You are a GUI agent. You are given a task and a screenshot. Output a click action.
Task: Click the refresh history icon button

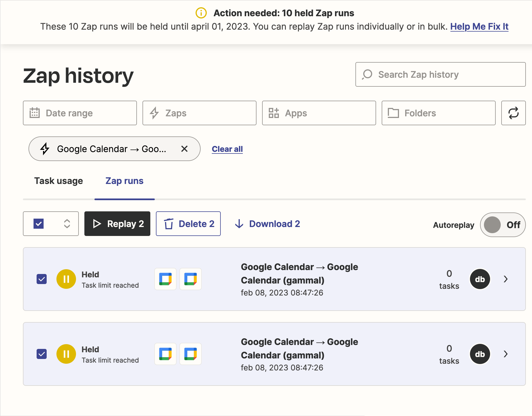point(513,113)
